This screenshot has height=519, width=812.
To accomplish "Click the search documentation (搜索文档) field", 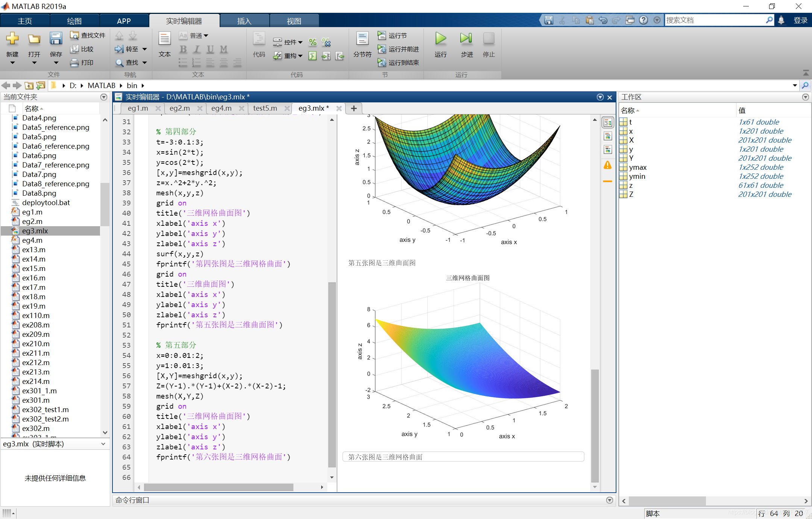I will tap(715, 20).
